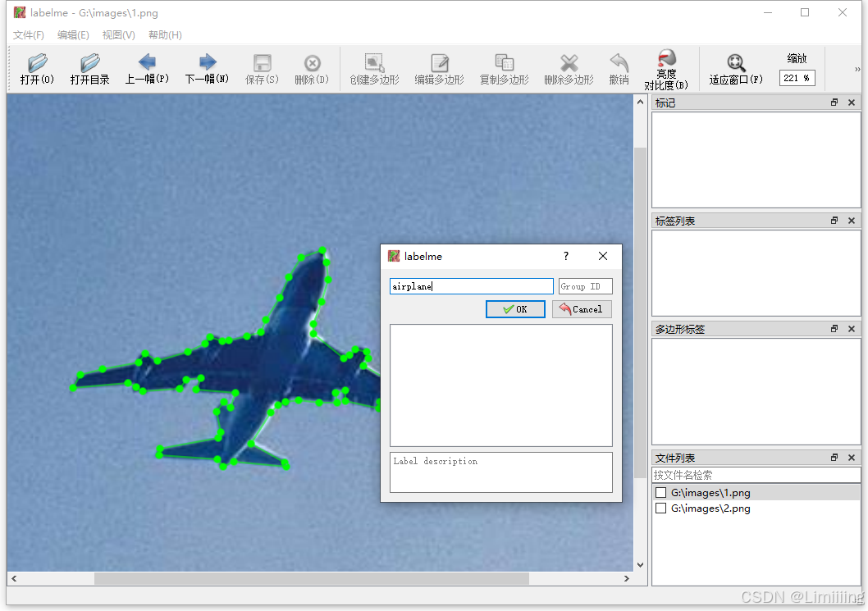868x611 pixels.
Task: Open the 文件(F) menu
Action: click(x=28, y=35)
